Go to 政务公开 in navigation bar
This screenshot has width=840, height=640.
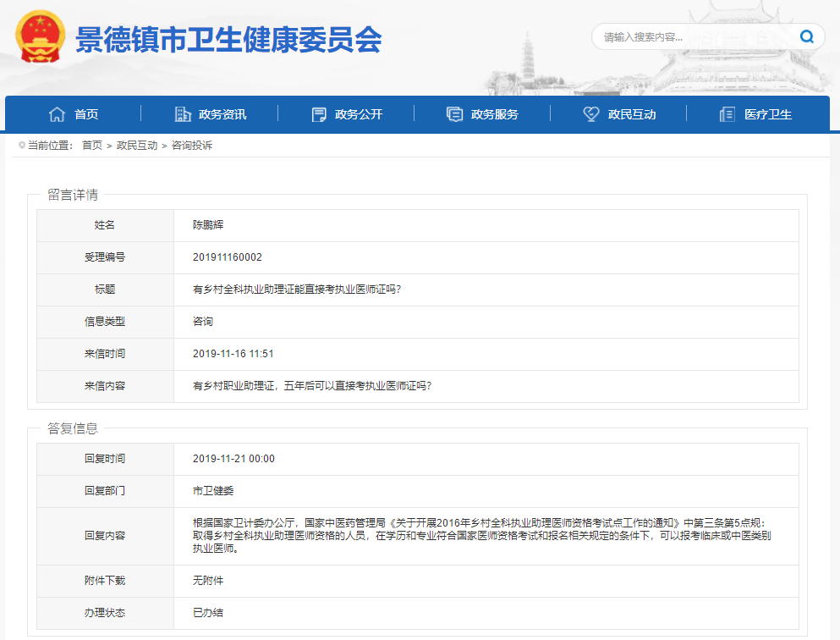[359, 114]
